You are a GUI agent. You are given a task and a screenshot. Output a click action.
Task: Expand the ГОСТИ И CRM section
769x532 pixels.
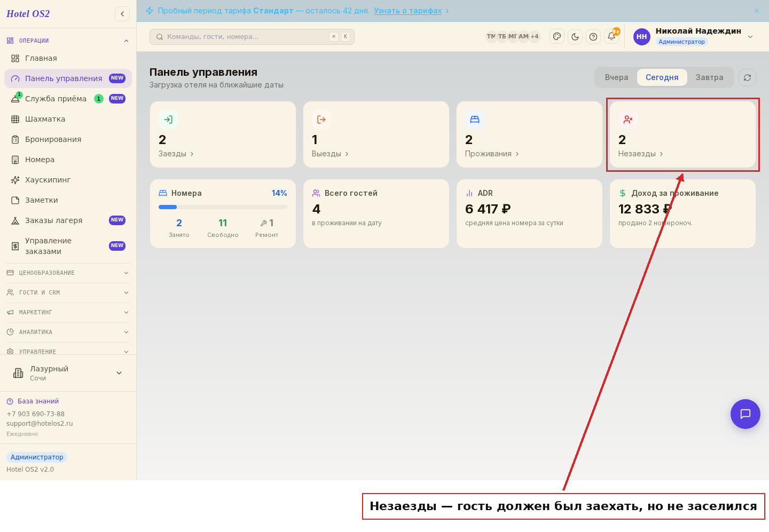pyautogui.click(x=68, y=292)
